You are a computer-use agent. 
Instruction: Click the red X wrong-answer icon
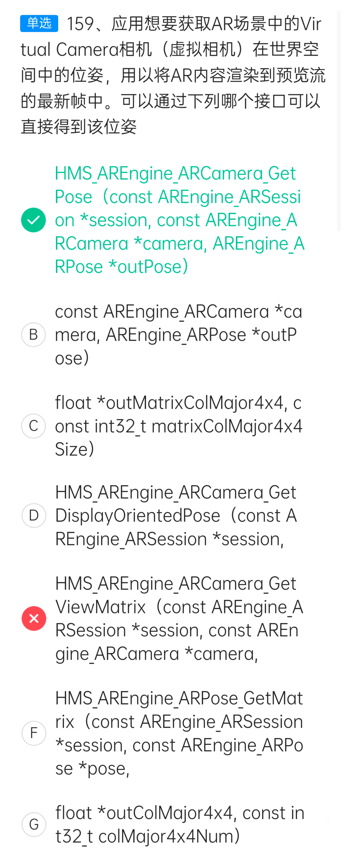coord(34,618)
